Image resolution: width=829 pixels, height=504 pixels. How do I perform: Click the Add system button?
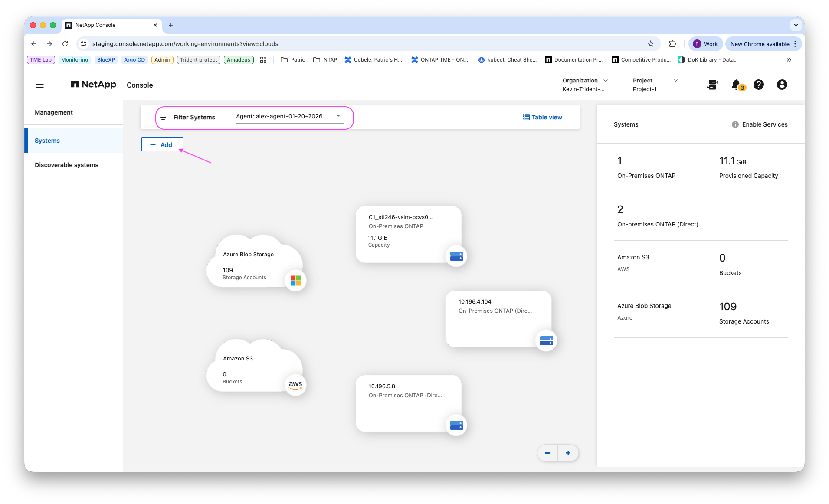[x=162, y=144]
